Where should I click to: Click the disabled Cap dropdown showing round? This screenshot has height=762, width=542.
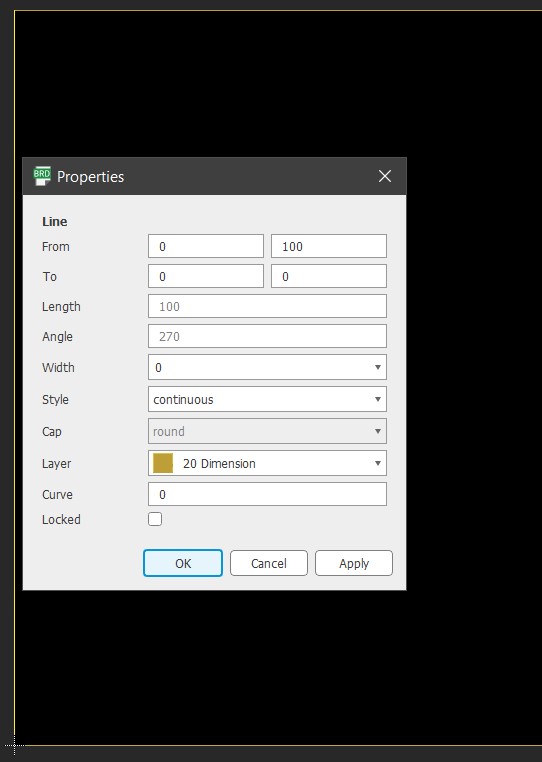pos(267,431)
